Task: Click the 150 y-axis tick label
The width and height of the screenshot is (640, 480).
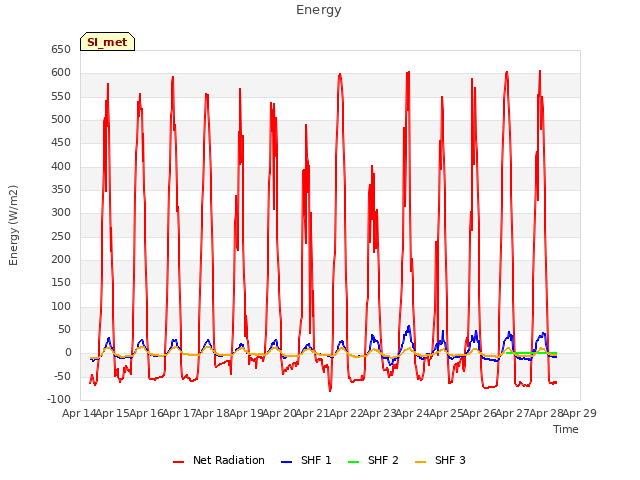Action: (61, 282)
